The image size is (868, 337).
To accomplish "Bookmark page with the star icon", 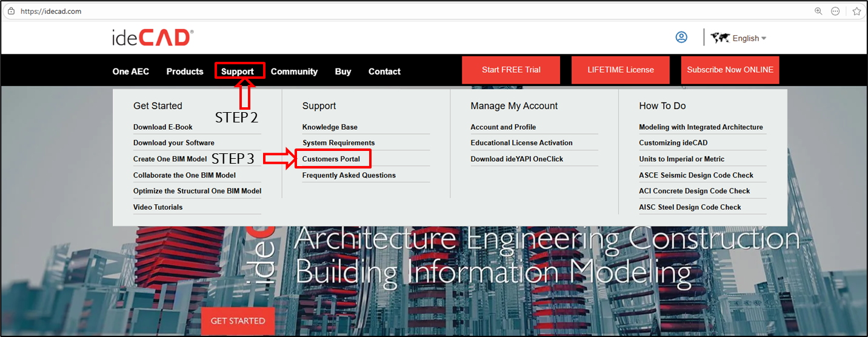I will pyautogui.click(x=857, y=11).
